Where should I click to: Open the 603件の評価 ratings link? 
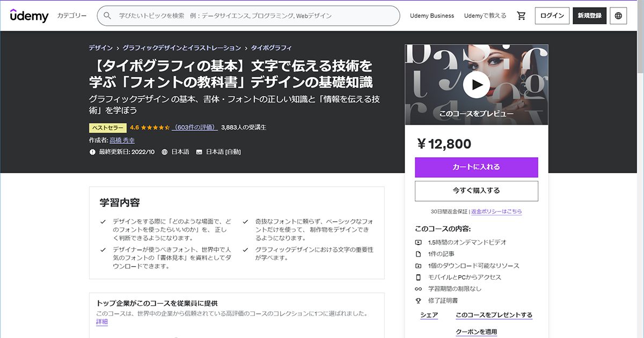pyautogui.click(x=195, y=128)
